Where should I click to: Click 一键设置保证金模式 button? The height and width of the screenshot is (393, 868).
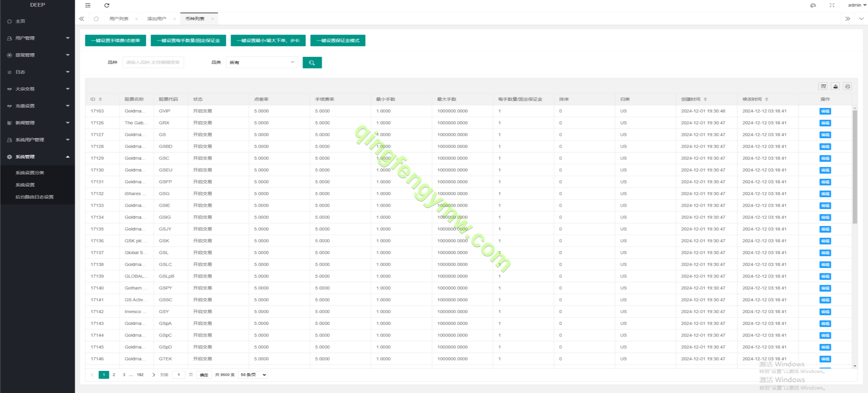tap(337, 40)
